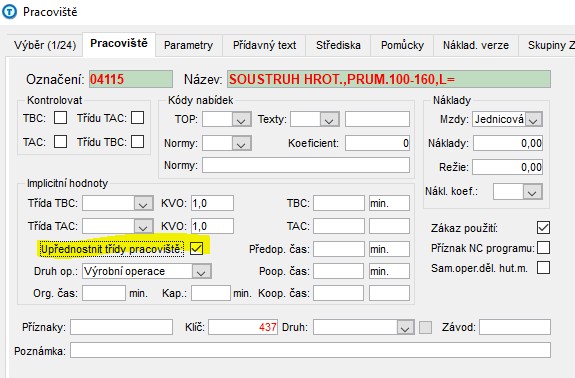Click the text field right of Texty dropdown
Screen dimensions: 575x378
[x=377, y=120]
